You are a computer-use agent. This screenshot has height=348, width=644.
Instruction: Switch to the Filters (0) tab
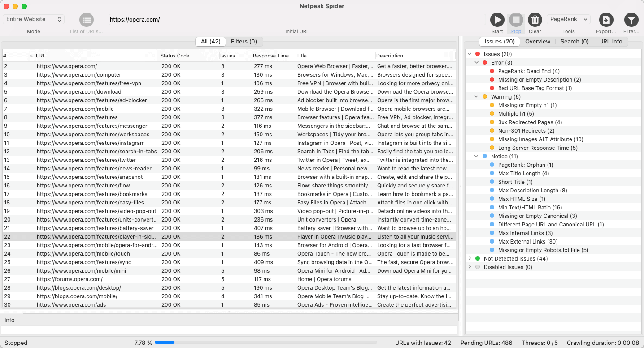click(x=244, y=42)
